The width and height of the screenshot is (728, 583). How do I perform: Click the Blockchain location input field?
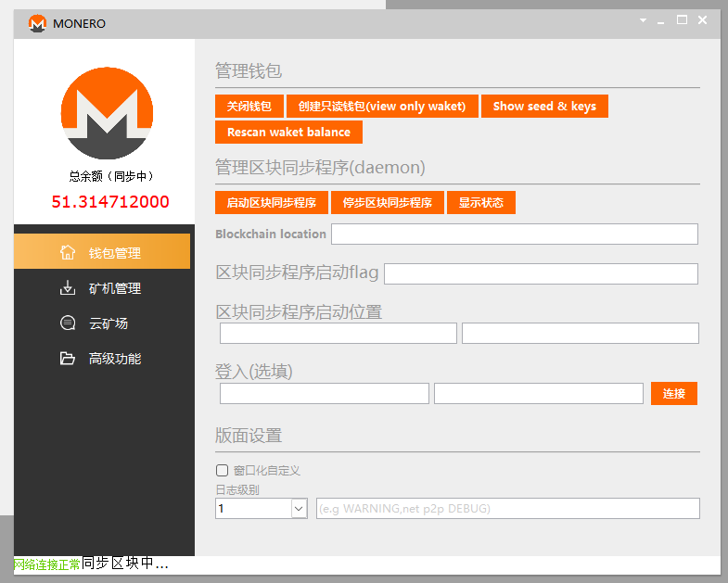(514, 234)
